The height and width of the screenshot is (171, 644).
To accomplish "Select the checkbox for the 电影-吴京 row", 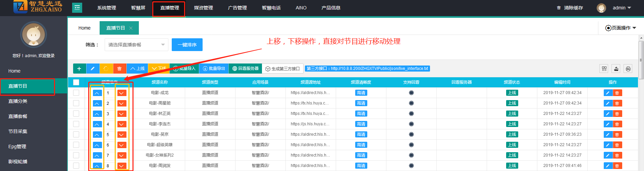I will tap(76, 134).
